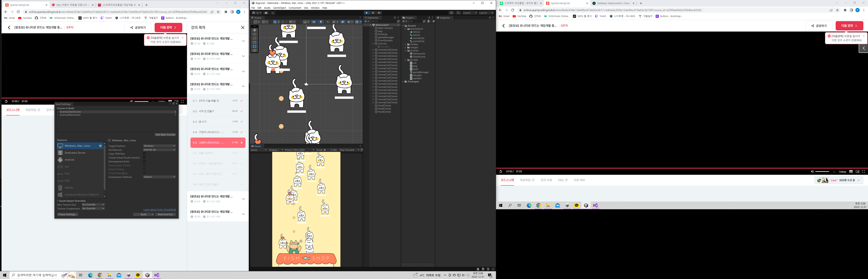Select the Hand tool in Scene view
The height and width of the screenshot is (279, 868).
point(255,30)
